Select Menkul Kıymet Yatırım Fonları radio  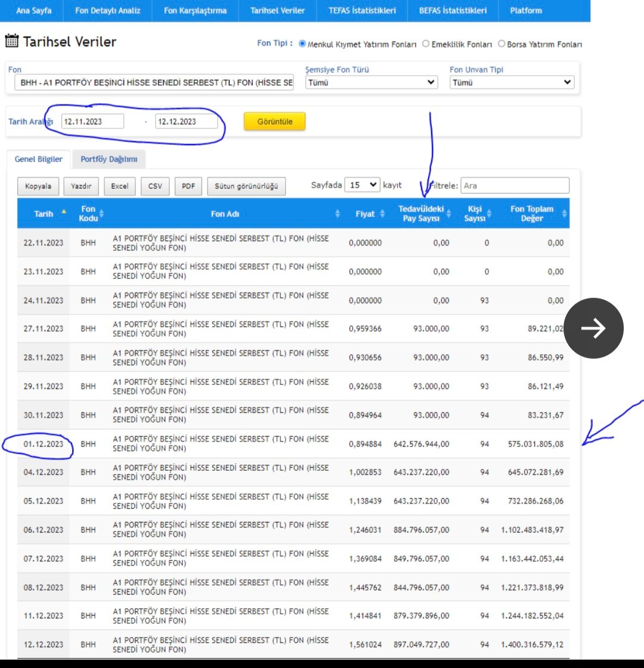pos(302,44)
